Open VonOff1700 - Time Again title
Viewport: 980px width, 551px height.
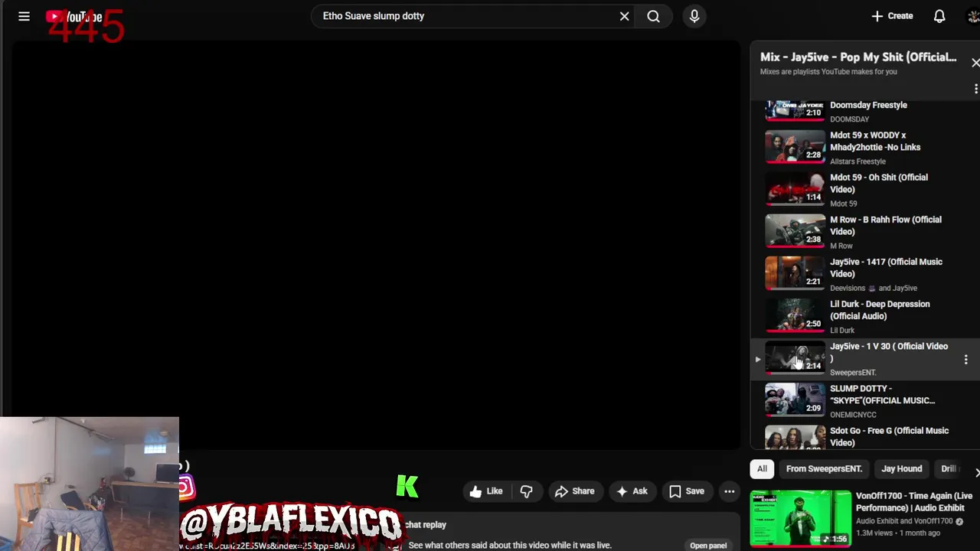pyautogui.click(x=914, y=501)
